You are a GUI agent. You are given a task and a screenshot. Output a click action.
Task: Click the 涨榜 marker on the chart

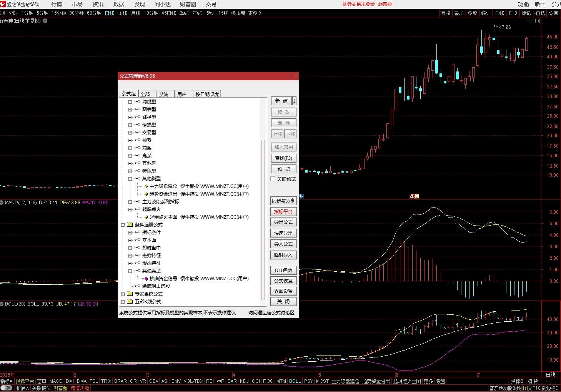click(x=414, y=196)
